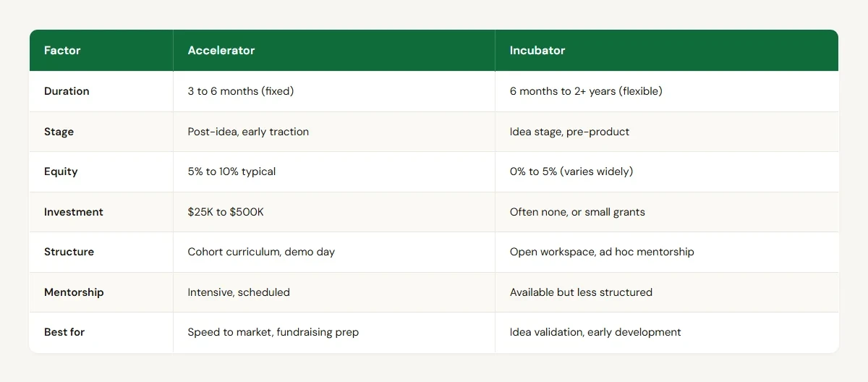The image size is (868, 382).
Task: Select the Best for row label
Action: [101, 332]
